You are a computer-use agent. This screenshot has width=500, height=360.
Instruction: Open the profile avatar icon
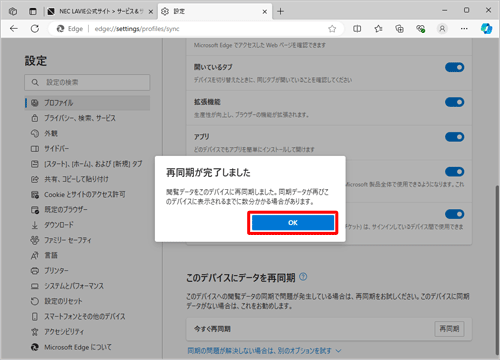click(x=442, y=29)
